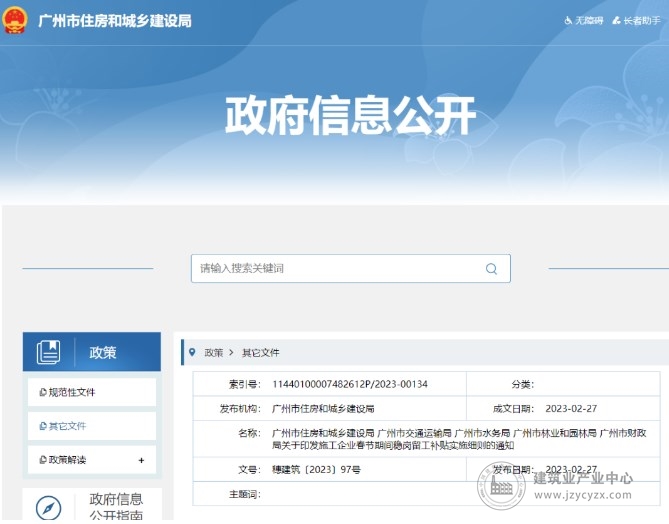Go to 政策 in the breadcrumb

pyautogui.click(x=214, y=352)
